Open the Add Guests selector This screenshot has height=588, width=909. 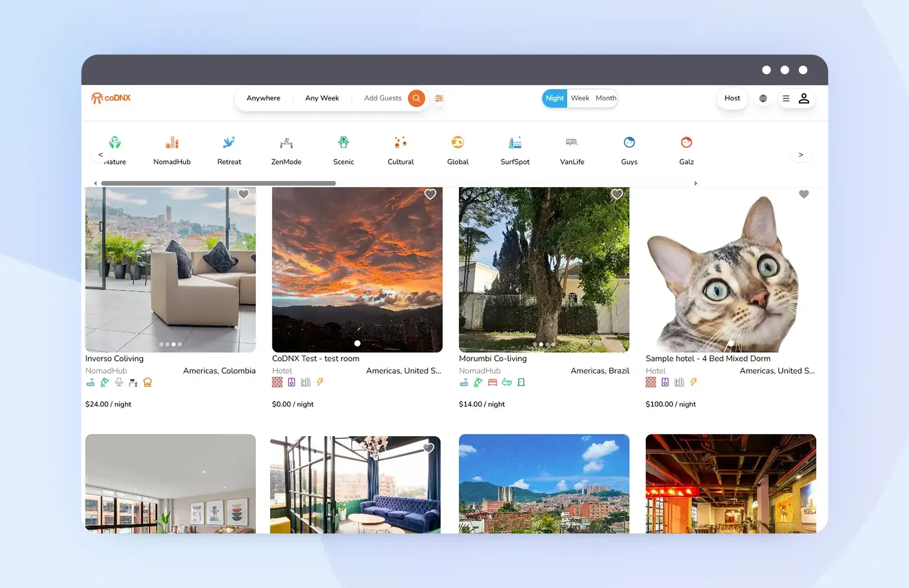tap(383, 98)
